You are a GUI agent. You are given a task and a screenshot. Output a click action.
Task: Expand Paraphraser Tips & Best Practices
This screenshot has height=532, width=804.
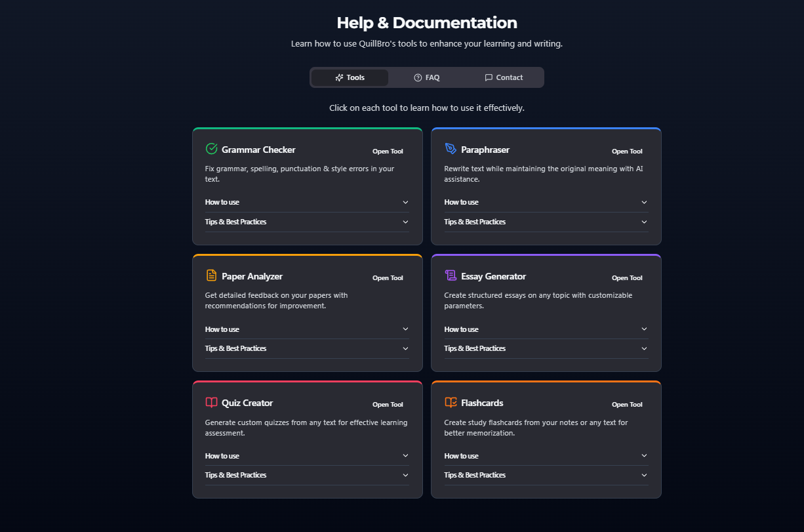[x=546, y=222]
